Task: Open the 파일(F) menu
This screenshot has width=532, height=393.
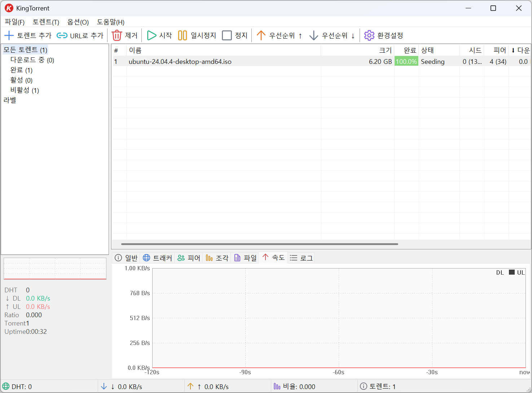Action: [x=14, y=22]
